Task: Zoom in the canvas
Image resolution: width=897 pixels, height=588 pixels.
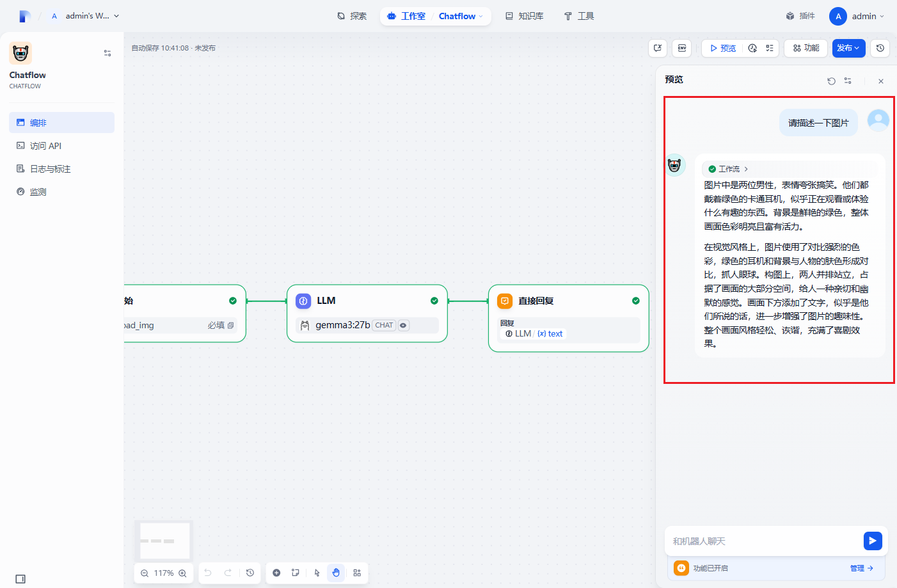Action: coord(183,573)
